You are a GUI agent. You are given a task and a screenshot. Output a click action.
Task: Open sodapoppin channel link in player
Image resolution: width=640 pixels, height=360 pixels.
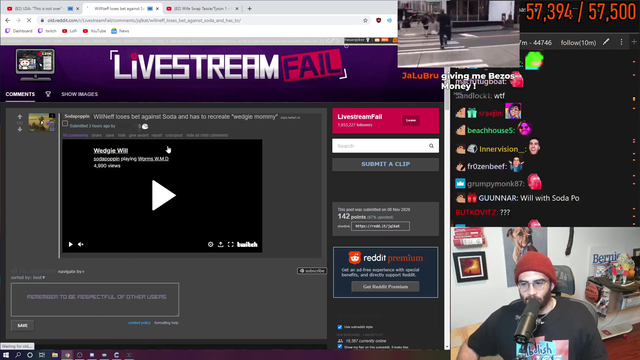(107, 159)
